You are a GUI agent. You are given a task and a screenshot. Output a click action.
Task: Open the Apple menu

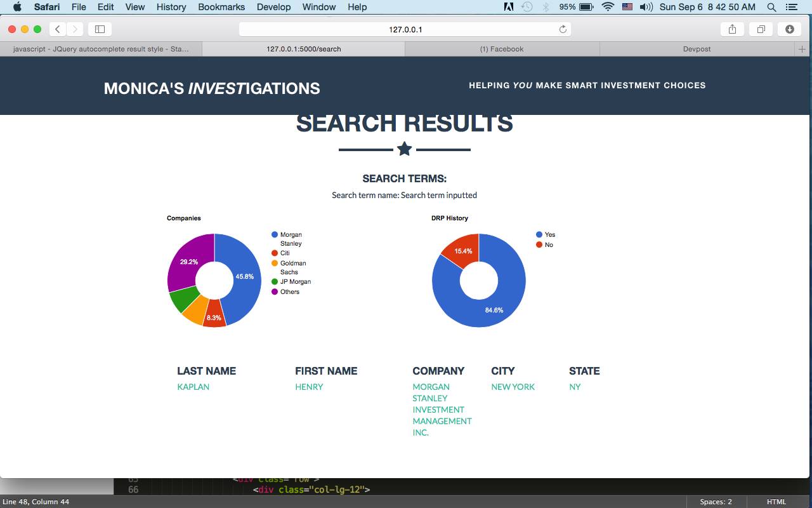point(17,7)
